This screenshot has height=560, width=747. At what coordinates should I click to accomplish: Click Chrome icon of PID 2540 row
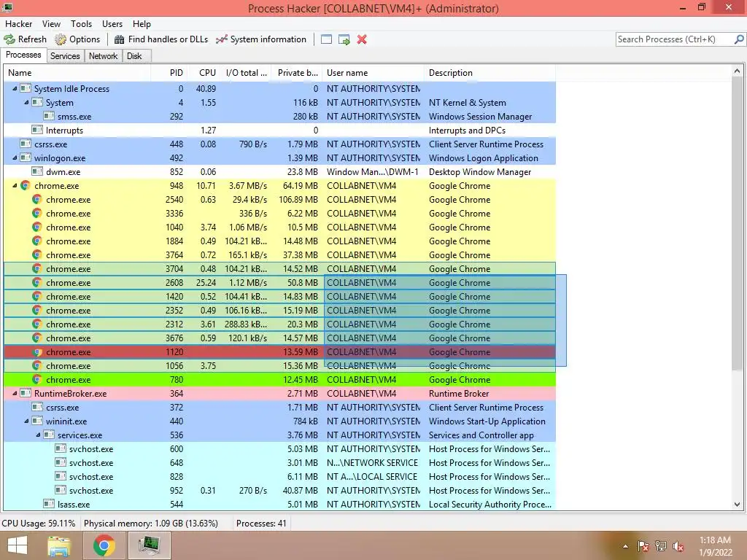click(36, 200)
